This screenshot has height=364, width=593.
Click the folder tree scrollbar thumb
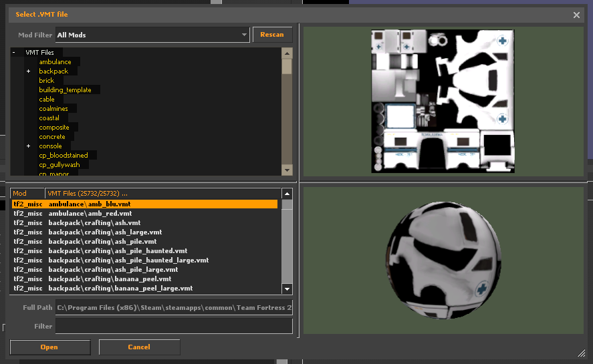[287, 67]
